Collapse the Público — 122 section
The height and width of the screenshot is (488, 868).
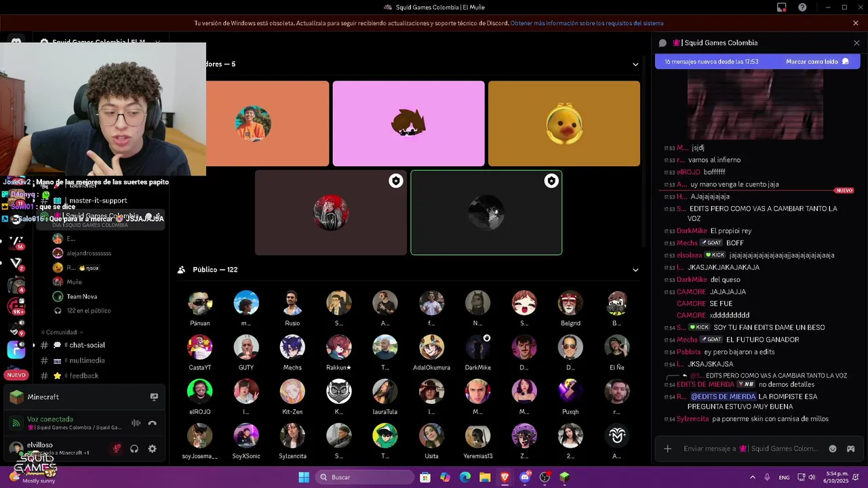635,270
